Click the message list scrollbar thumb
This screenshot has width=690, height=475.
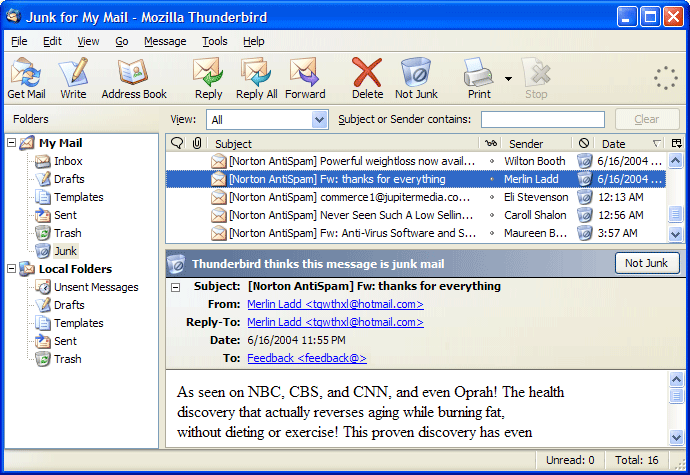675,214
